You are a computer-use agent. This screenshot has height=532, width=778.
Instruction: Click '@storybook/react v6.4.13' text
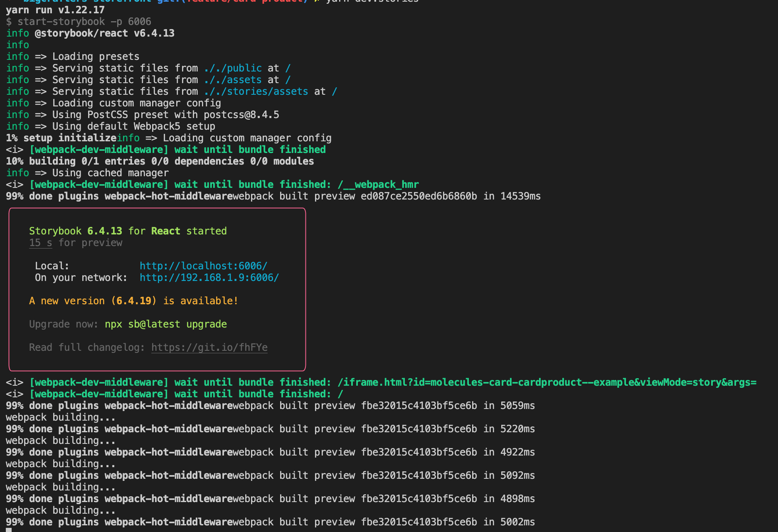(105, 33)
